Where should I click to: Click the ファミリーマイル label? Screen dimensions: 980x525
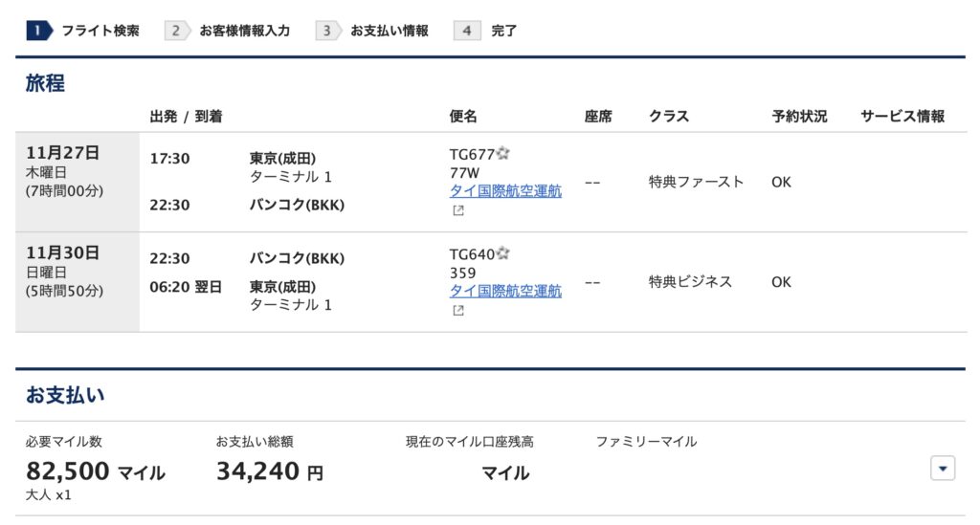point(646,442)
